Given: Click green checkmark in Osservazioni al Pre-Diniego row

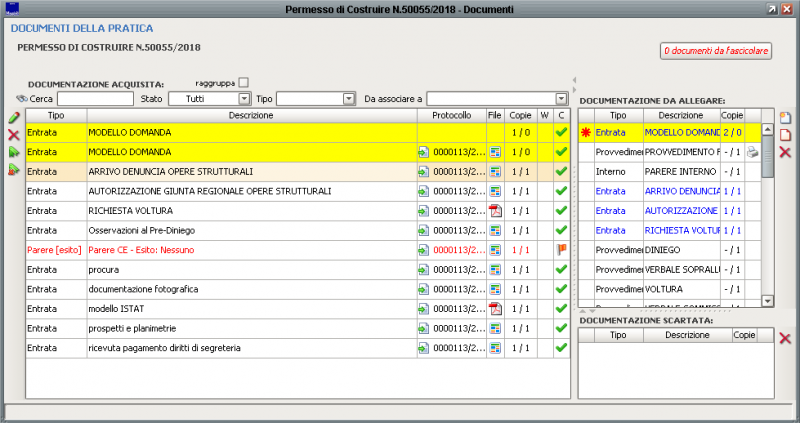Looking at the screenshot, I should pos(561,230).
